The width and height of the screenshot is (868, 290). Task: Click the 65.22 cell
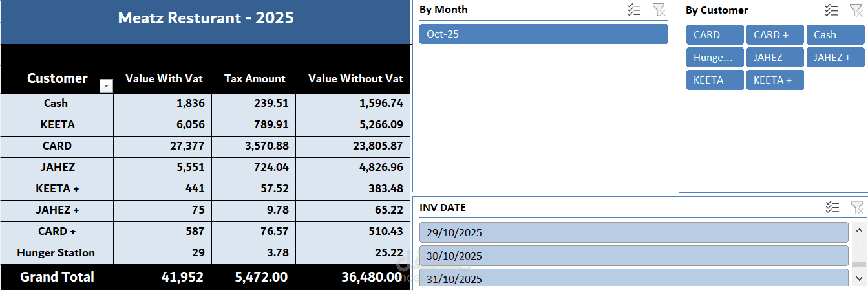(x=353, y=210)
